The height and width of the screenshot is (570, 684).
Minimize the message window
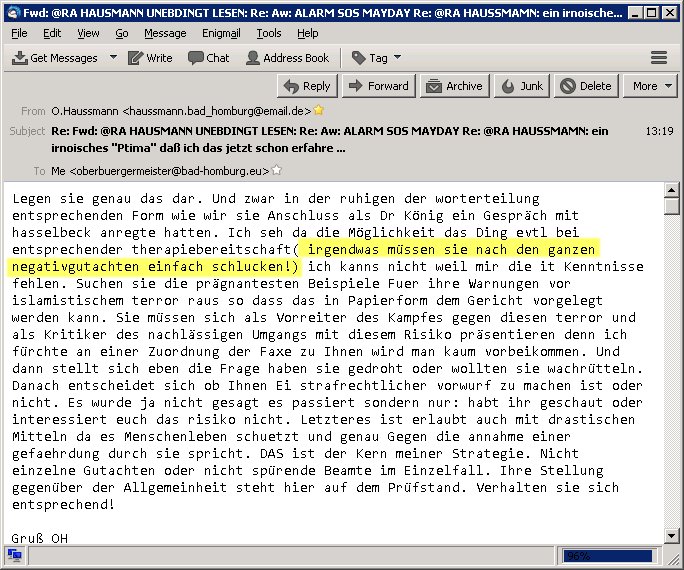coord(635,13)
